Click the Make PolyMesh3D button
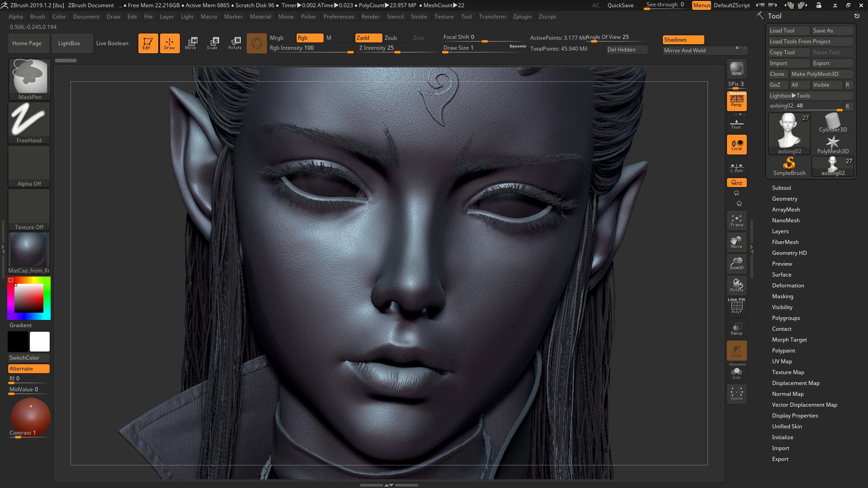 click(x=821, y=74)
